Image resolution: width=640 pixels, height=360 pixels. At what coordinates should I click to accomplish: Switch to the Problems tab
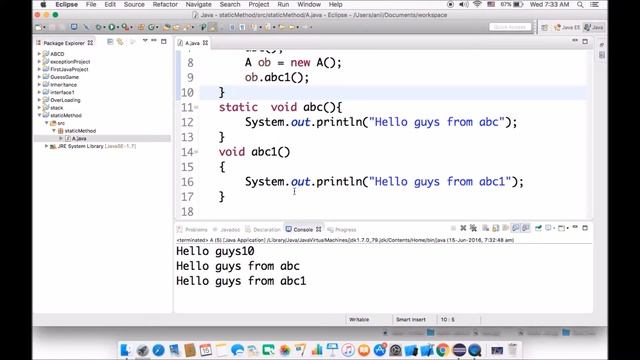pos(192,229)
